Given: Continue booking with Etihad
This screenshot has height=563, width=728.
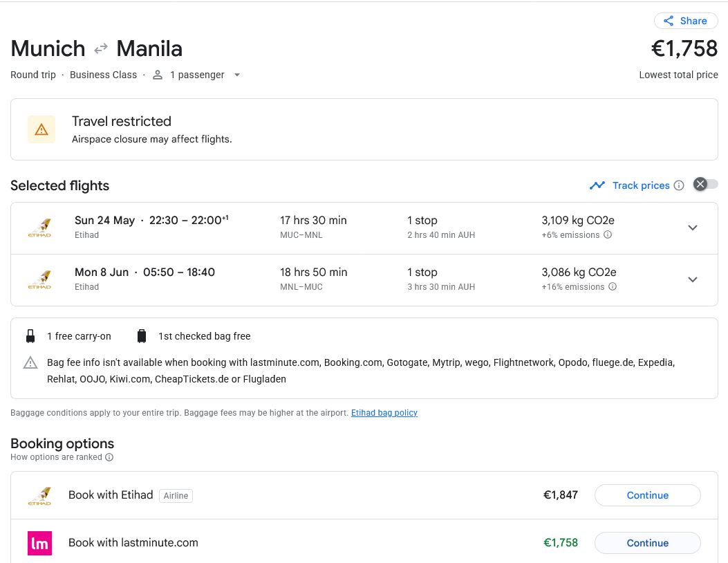Looking at the screenshot, I should pyautogui.click(x=647, y=495).
